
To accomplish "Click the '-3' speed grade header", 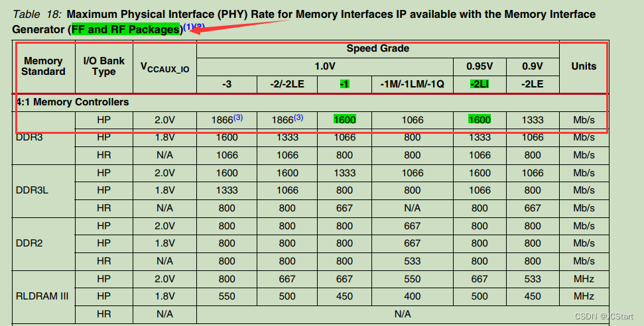I will (x=227, y=84).
